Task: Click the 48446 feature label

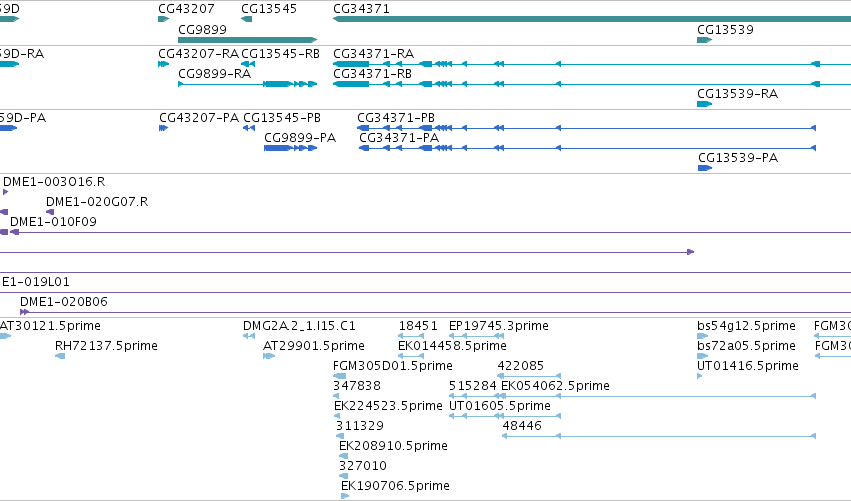Action: point(522,426)
